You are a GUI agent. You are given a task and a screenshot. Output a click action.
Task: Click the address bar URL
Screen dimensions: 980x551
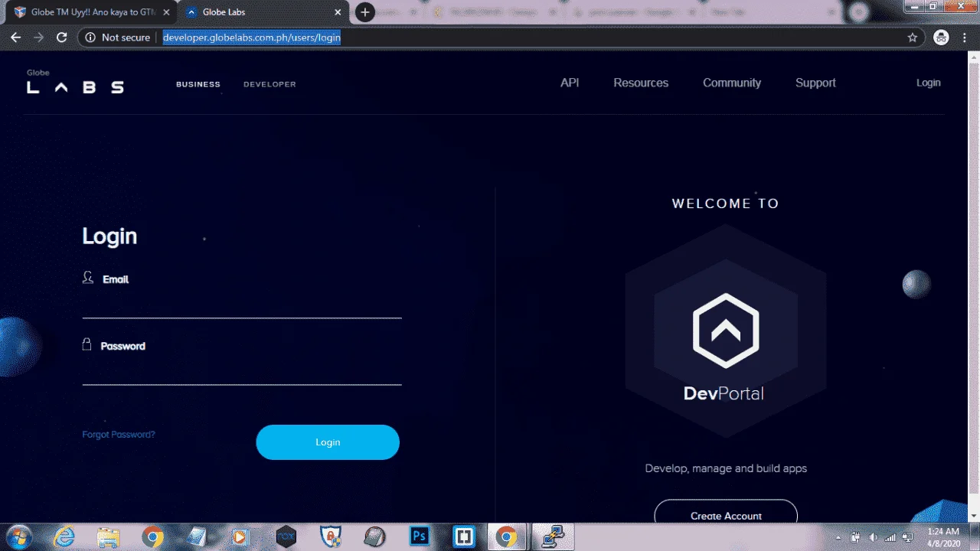(252, 37)
